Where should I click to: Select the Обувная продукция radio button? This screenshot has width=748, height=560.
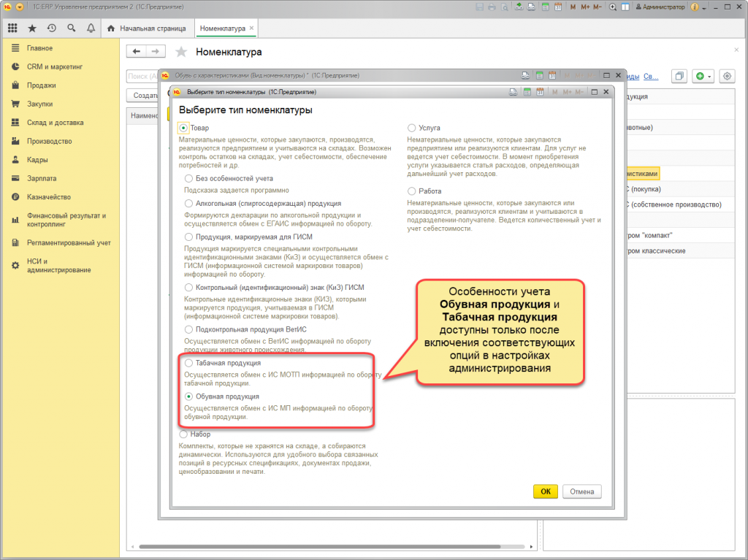click(x=189, y=396)
